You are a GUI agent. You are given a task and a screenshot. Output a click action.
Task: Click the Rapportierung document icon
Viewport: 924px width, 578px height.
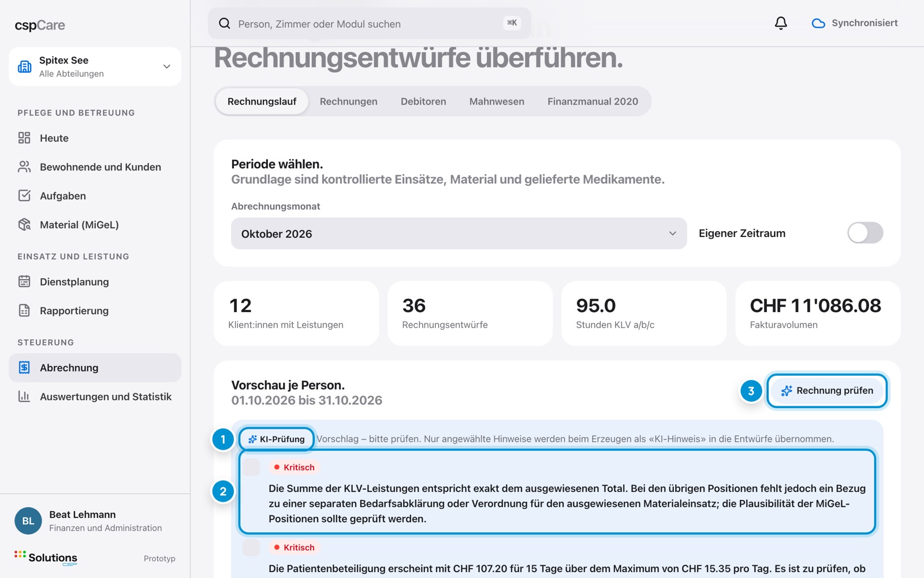click(x=24, y=310)
